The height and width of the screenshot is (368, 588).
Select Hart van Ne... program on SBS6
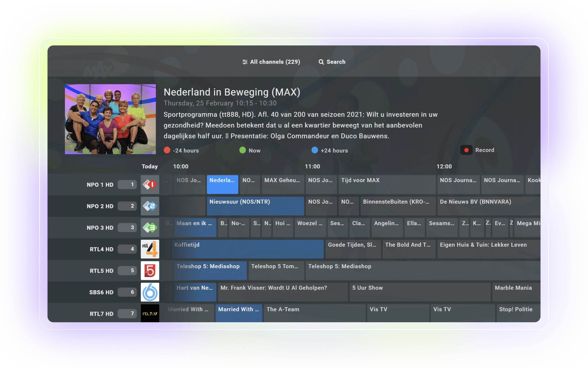coord(195,292)
